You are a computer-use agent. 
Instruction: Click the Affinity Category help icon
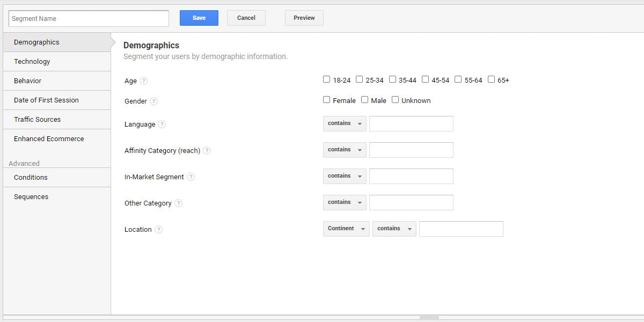[207, 151]
